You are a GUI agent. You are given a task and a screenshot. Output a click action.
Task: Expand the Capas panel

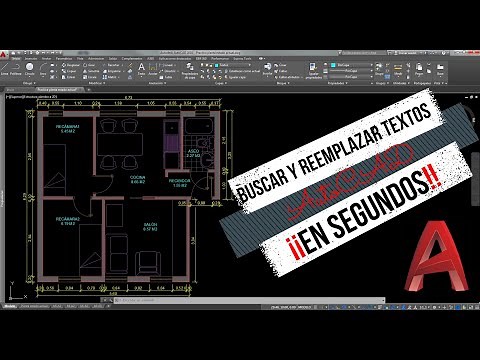coord(220,83)
